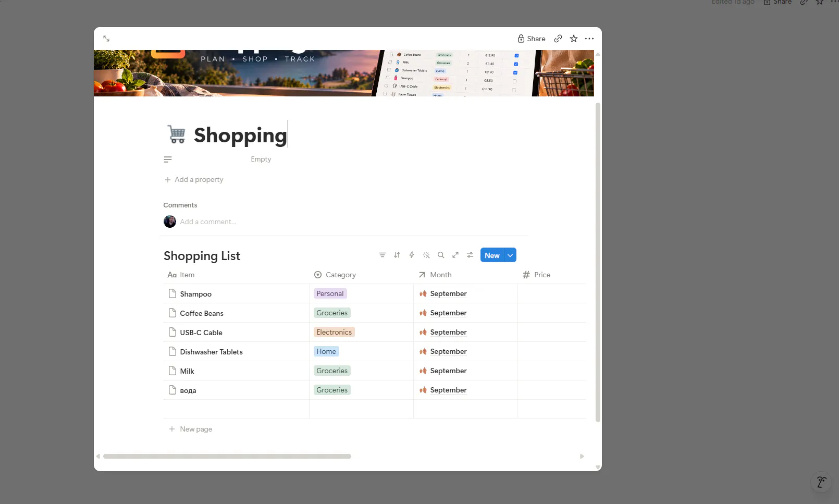This screenshot has width=839, height=504.
Task: Open the Milk item
Action: coord(187,371)
